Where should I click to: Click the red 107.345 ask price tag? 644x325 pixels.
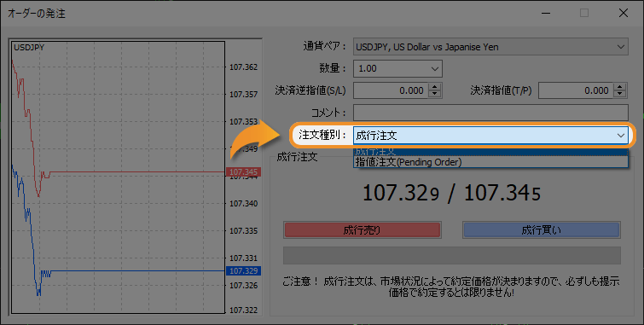tap(243, 172)
